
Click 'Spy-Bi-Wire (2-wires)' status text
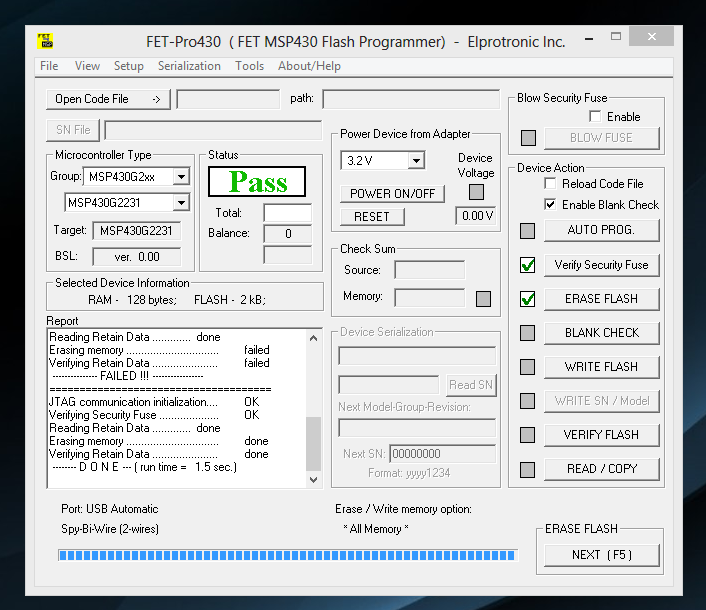point(110,529)
